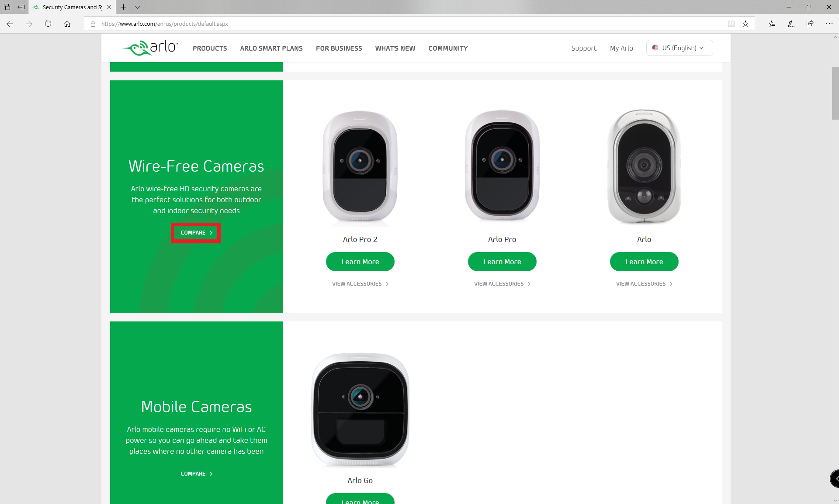Expand the US English language dropdown
839x504 pixels.
click(x=678, y=48)
